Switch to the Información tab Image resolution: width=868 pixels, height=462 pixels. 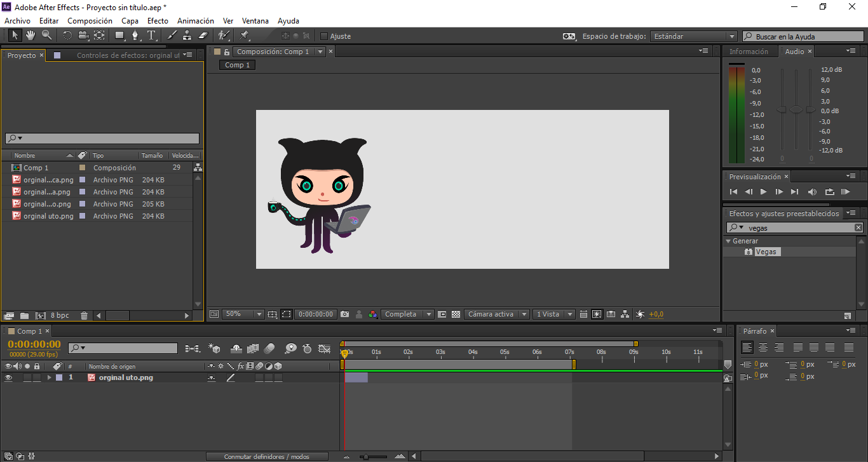click(749, 51)
